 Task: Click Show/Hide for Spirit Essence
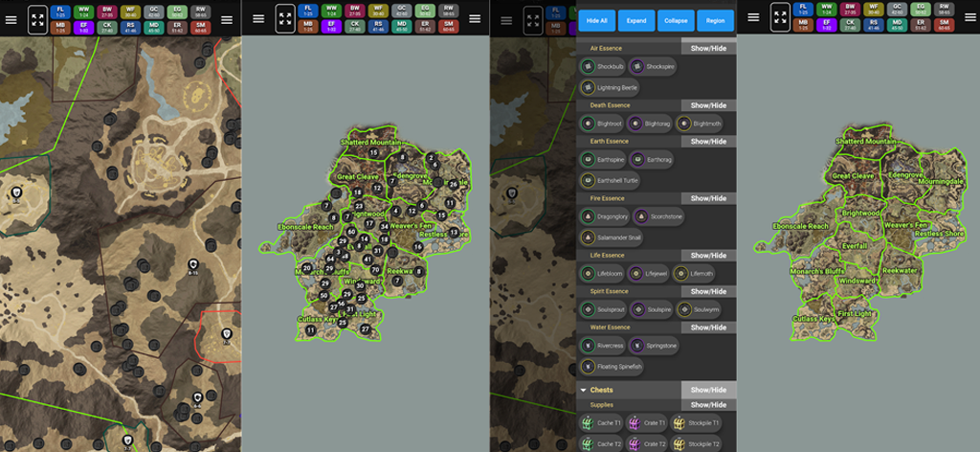tap(708, 291)
